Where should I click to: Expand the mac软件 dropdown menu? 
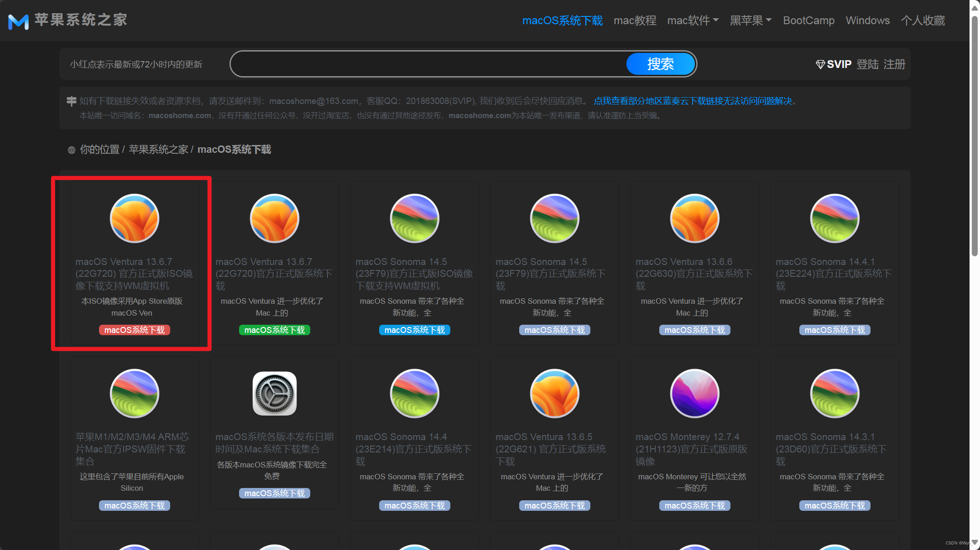693,21
